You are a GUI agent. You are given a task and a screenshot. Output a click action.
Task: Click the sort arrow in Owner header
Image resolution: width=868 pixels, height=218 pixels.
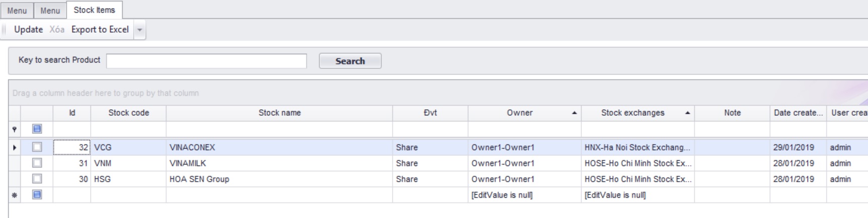point(574,113)
